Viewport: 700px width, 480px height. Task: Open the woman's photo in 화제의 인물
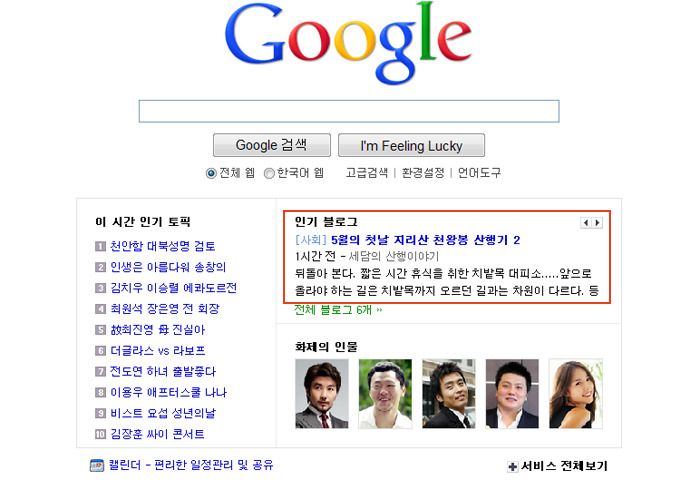576,394
